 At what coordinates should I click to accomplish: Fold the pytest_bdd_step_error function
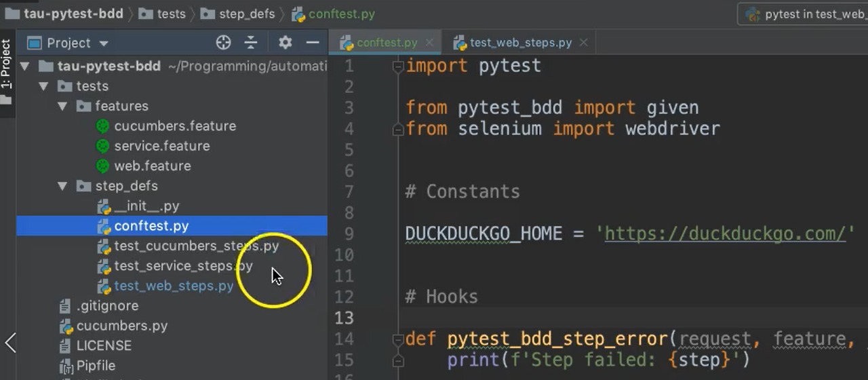click(x=398, y=339)
